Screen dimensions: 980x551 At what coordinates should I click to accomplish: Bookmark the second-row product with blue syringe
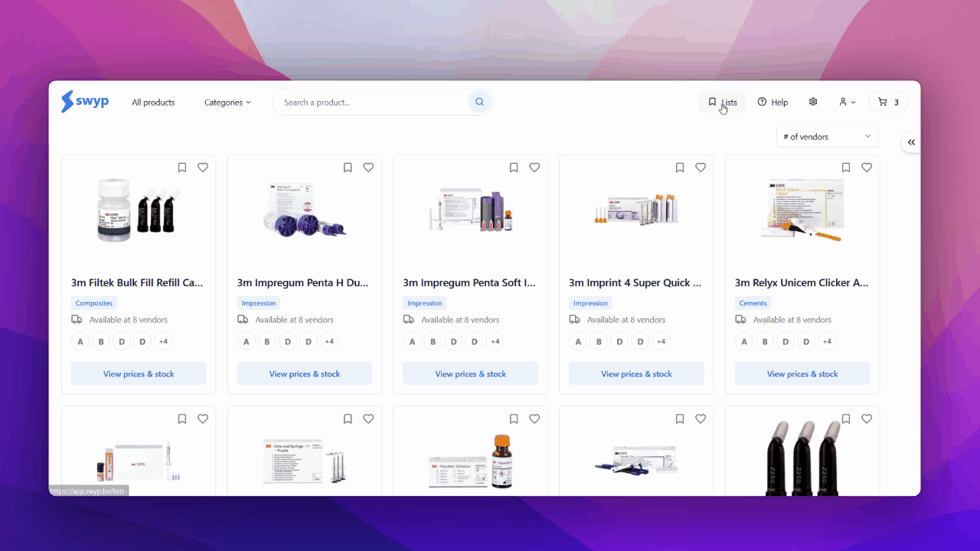click(x=680, y=419)
